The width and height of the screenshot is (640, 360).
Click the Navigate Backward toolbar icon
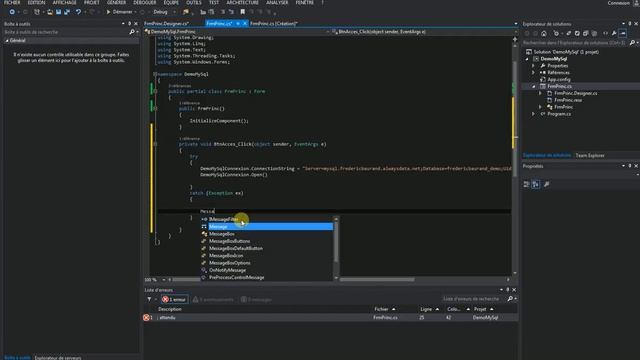12,12
